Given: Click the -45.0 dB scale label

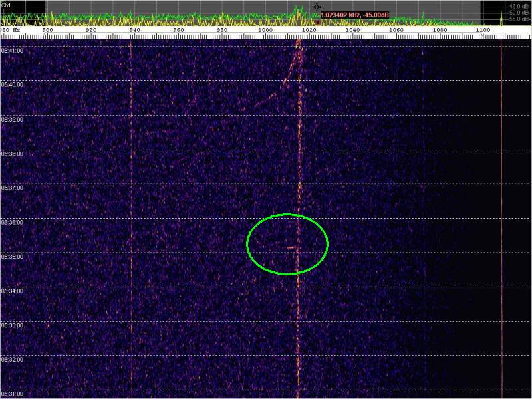Looking at the screenshot, I should click(519, 6).
